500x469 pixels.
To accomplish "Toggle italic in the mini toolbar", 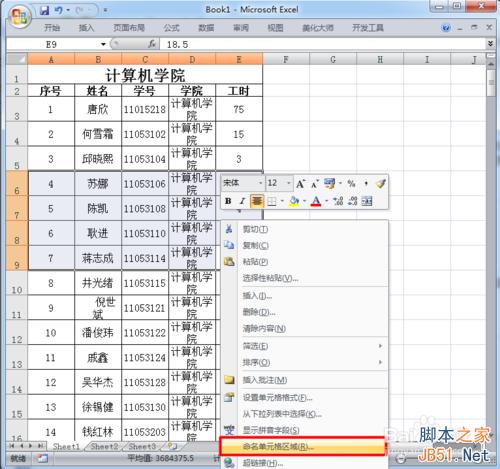I will coord(242,201).
